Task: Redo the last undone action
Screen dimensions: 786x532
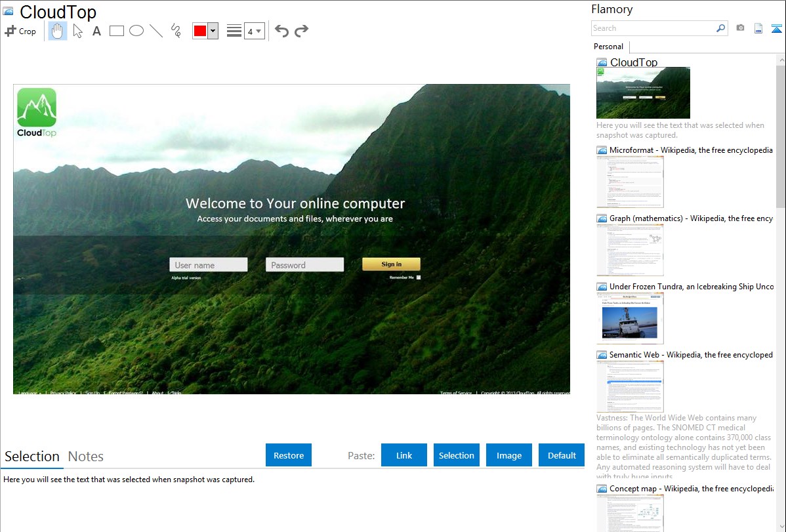Action: (x=301, y=31)
